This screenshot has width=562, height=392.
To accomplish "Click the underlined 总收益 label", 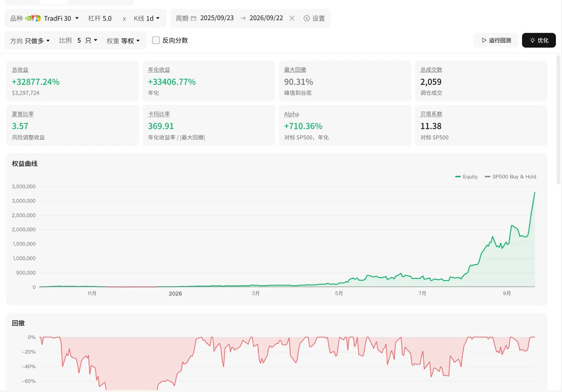I will click(20, 70).
